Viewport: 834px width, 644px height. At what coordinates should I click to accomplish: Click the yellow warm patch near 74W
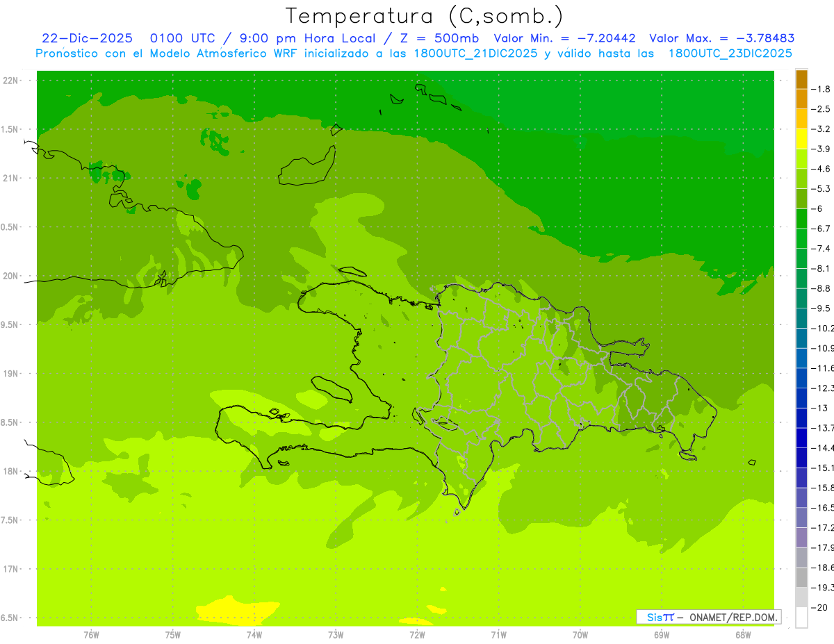coord(236,611)
